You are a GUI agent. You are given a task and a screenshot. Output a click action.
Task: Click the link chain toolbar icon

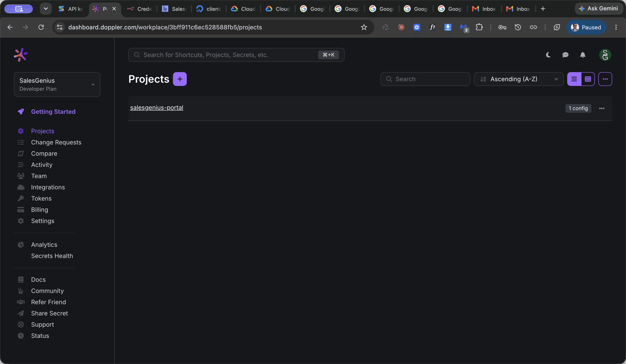533,27
